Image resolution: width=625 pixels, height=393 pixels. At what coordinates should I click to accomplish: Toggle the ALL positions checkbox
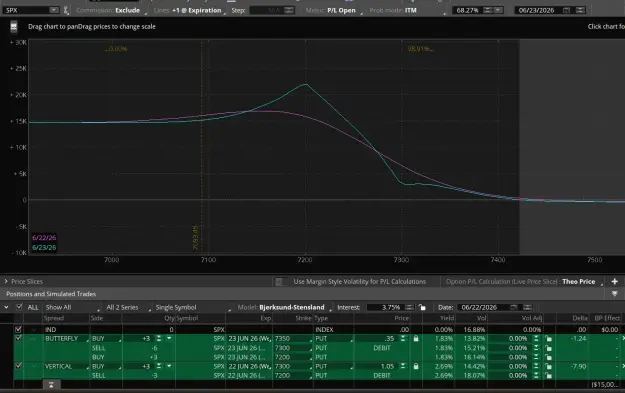click(19, 307)
